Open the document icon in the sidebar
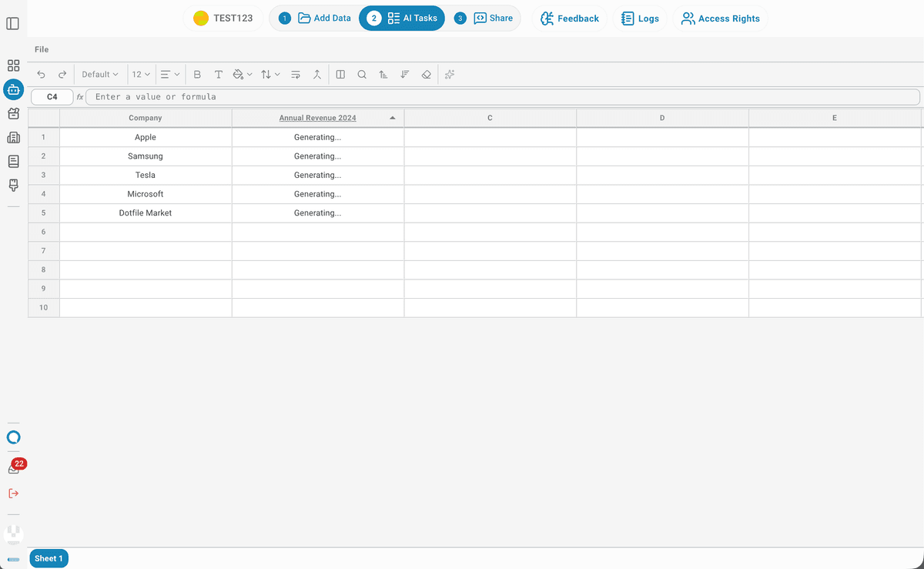 (13, 162)
